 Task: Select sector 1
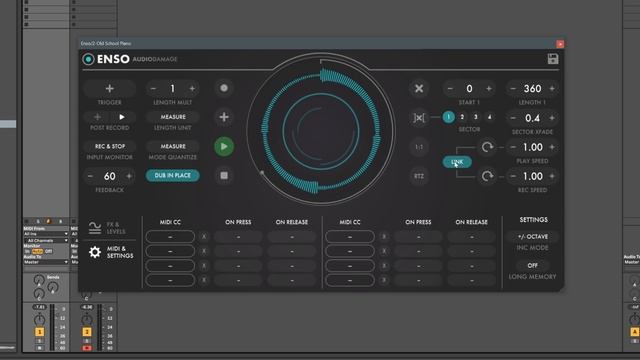click(x=448, y=117)
